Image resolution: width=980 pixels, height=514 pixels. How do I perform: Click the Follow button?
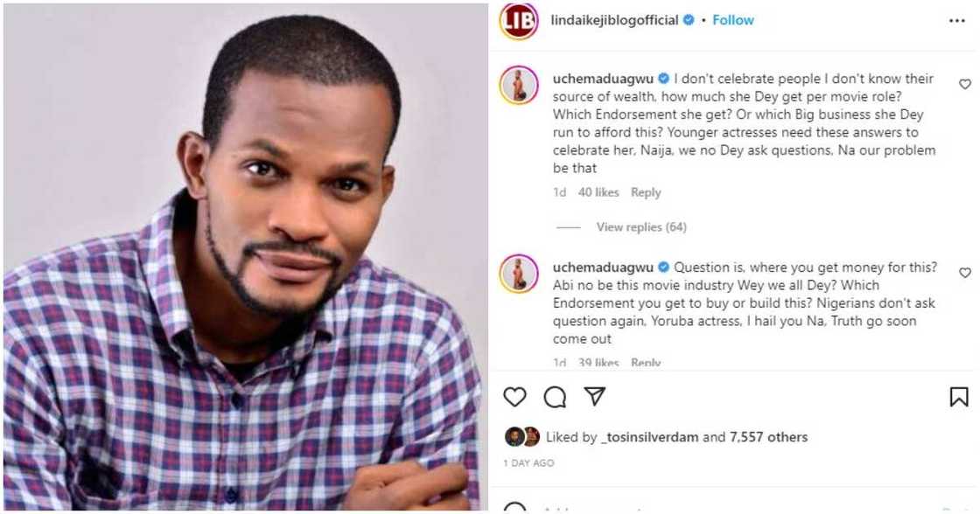[x=732, y=19]
